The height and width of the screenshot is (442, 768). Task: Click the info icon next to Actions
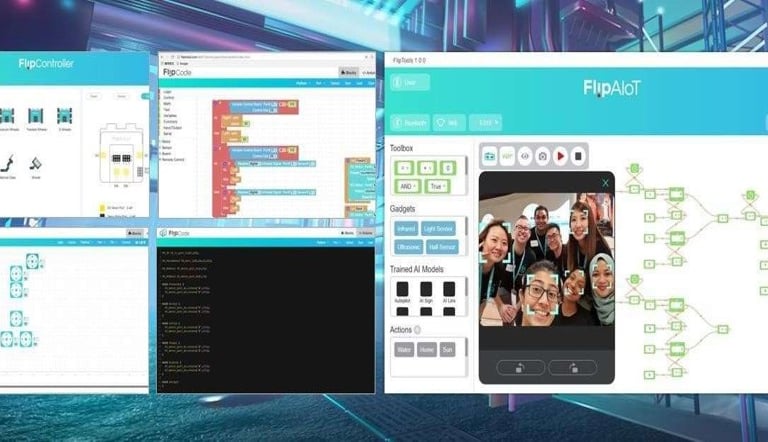(x=417, y=330)
